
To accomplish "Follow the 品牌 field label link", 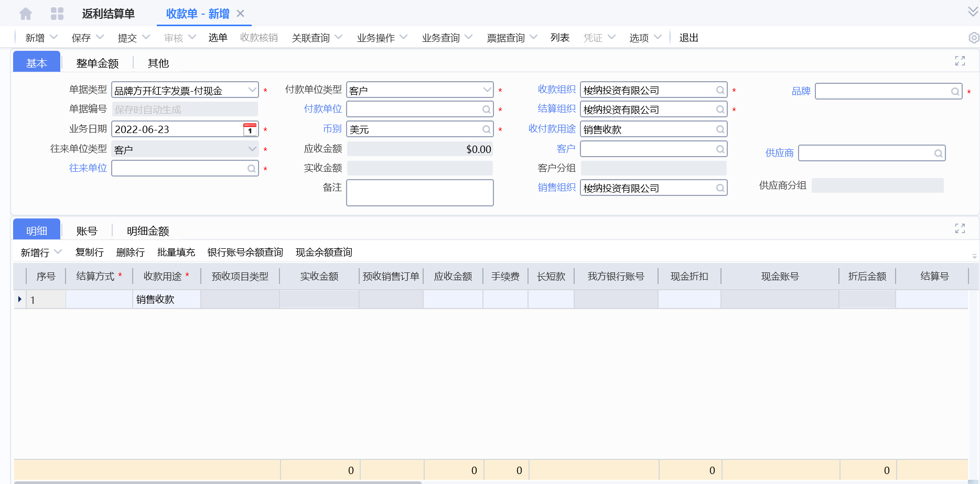I will point(801,91).
